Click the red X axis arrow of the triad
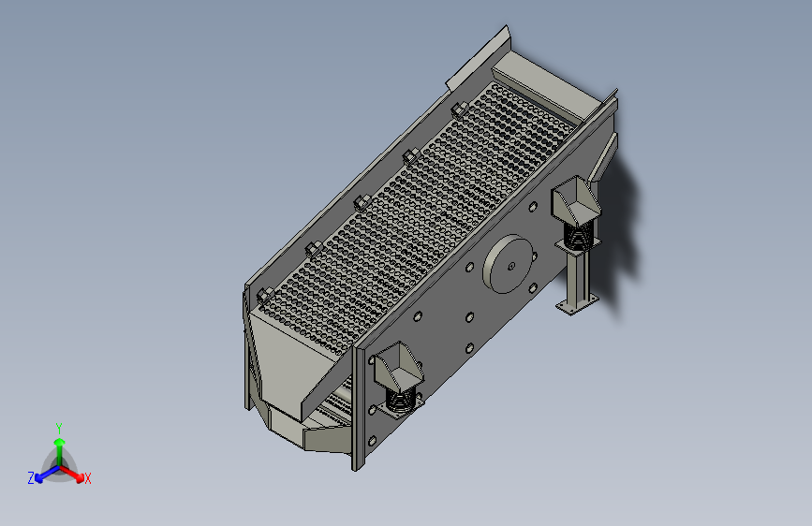812x526 pixels. [x=74, y=474]
